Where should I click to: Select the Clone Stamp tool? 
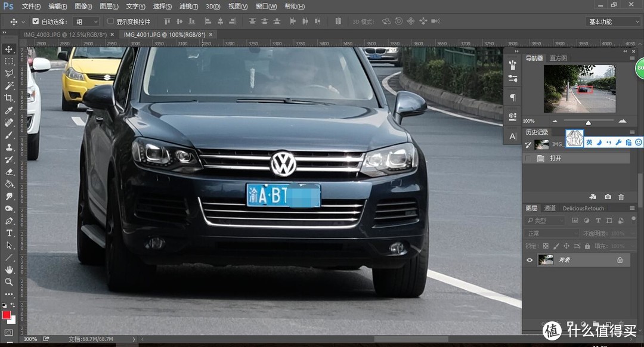click(9, 147)
